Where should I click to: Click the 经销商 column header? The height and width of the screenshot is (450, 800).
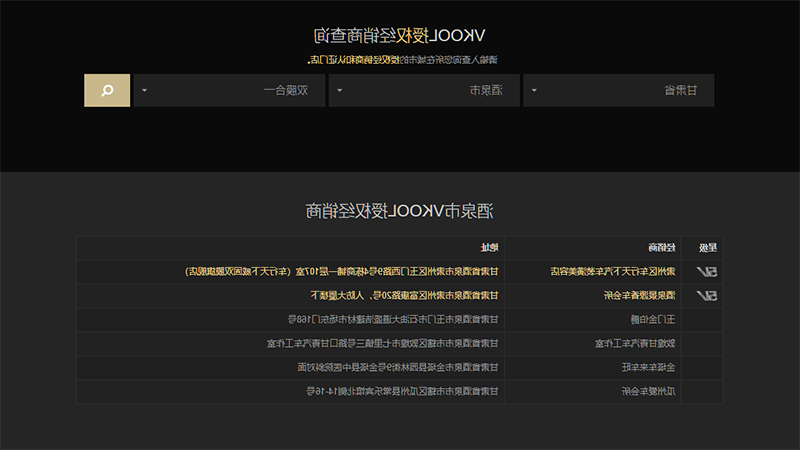click(662, 248)
